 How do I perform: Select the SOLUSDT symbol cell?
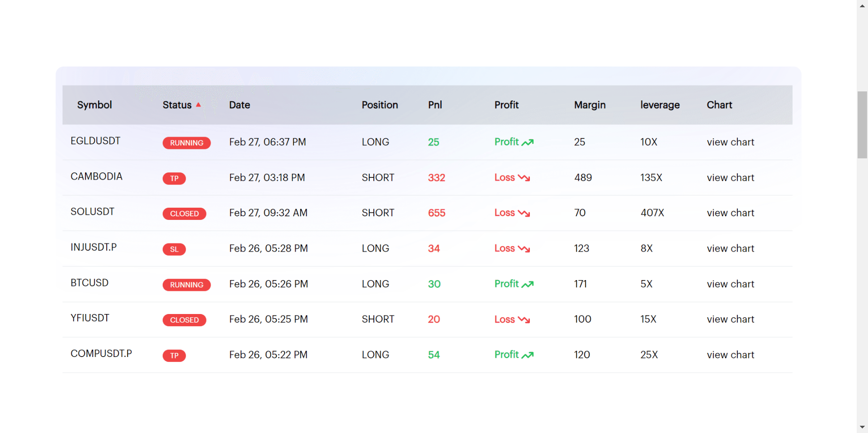click(92, 212)
